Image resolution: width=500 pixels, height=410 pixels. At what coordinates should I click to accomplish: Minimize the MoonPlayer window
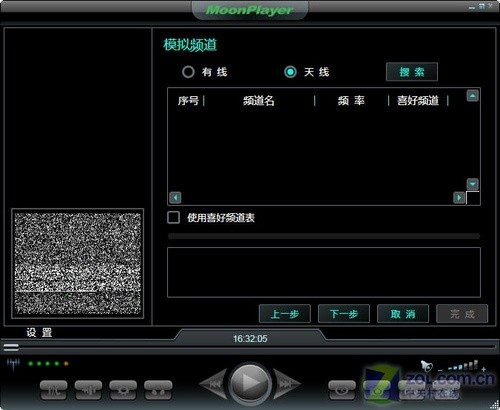coord(472,7)
